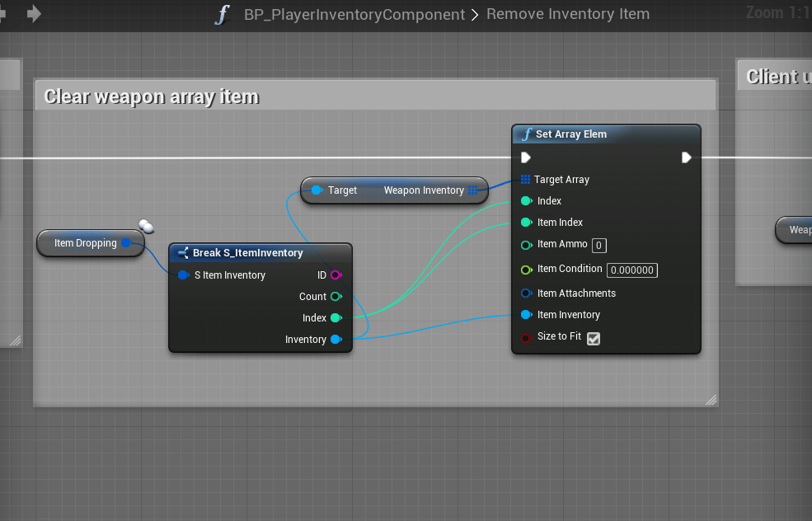Click the Item Condition input pin
This screenshot has height=521, width=812.
(x=526, y=270)
